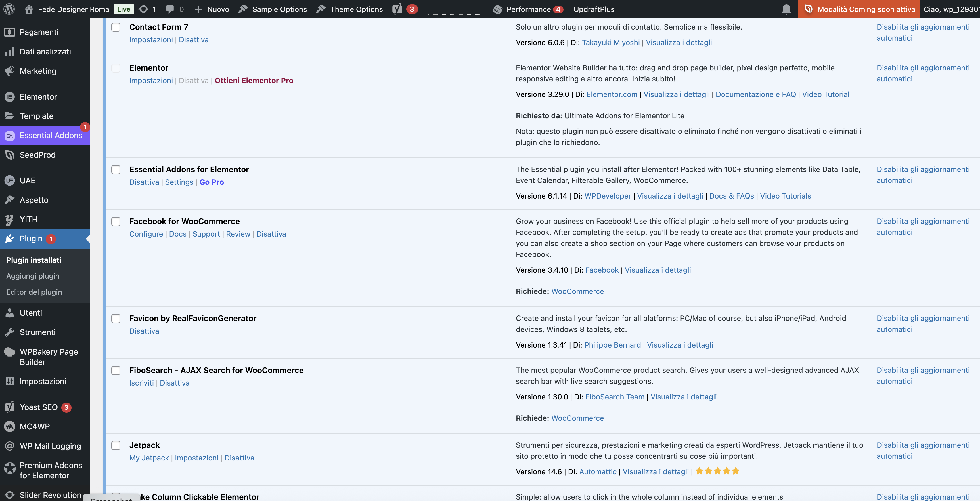Image resolution: width=980 pixels, height=501 pixels.
Task: Open the Sample Options menu
Action: coord(273,9)
